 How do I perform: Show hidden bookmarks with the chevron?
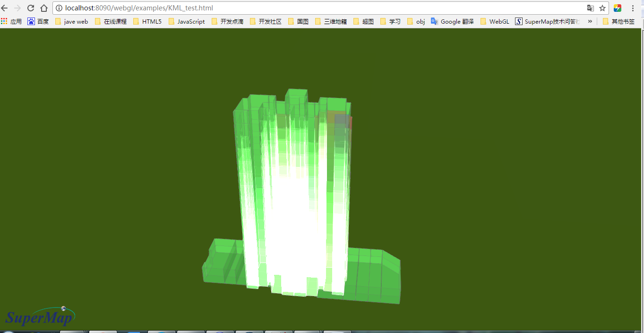(590, 21)
